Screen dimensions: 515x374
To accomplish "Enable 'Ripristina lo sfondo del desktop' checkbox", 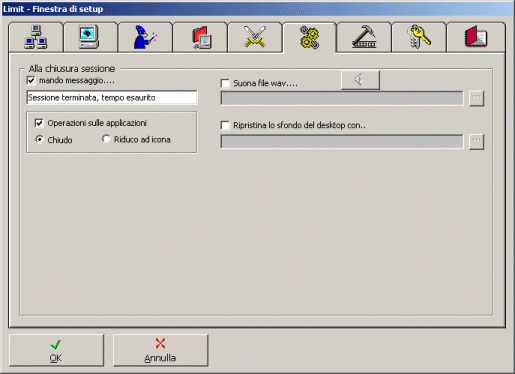I will (225, 125).
